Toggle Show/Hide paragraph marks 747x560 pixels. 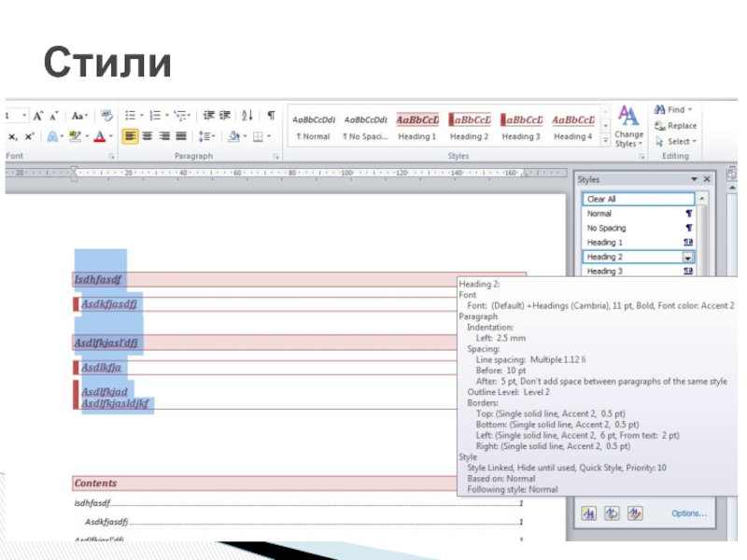coord(271,116)
